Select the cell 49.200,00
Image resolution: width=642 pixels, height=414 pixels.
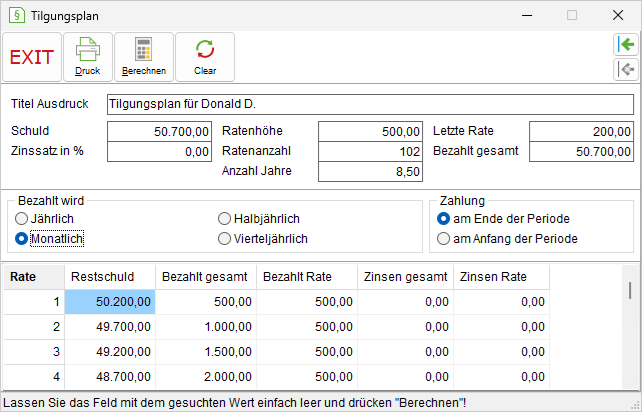click(110, 352)
